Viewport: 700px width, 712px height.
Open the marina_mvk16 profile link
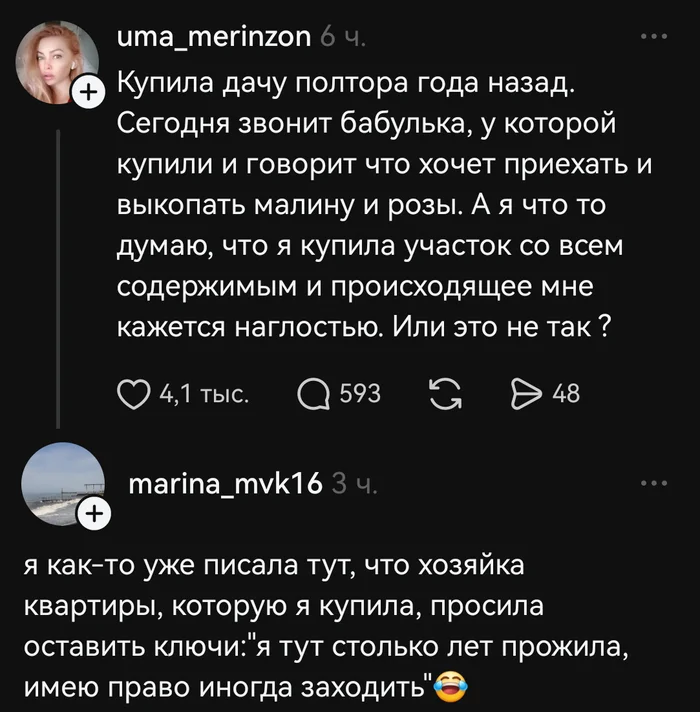tap(225, 484)
